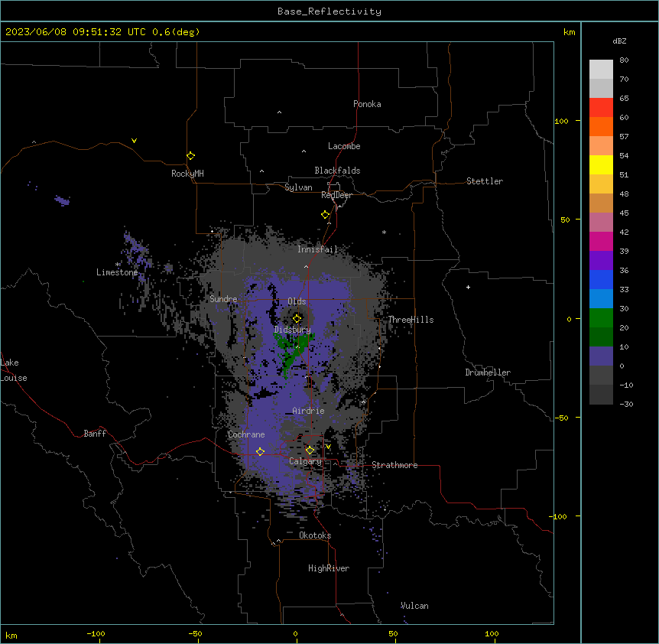Screen dimensions: 659x644
Task: Click the yellow v marker northwest of RockyMH
Action: [x=134, y=141]
